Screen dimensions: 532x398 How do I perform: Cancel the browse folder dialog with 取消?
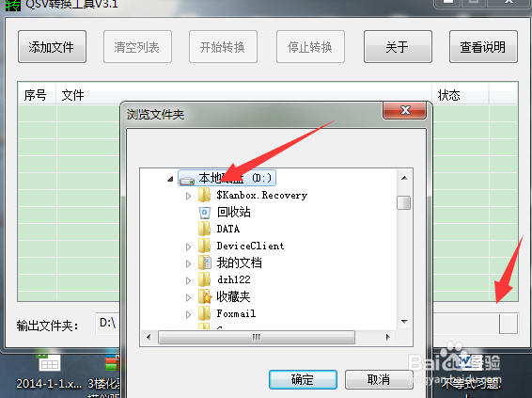click(x=378, y=379)
